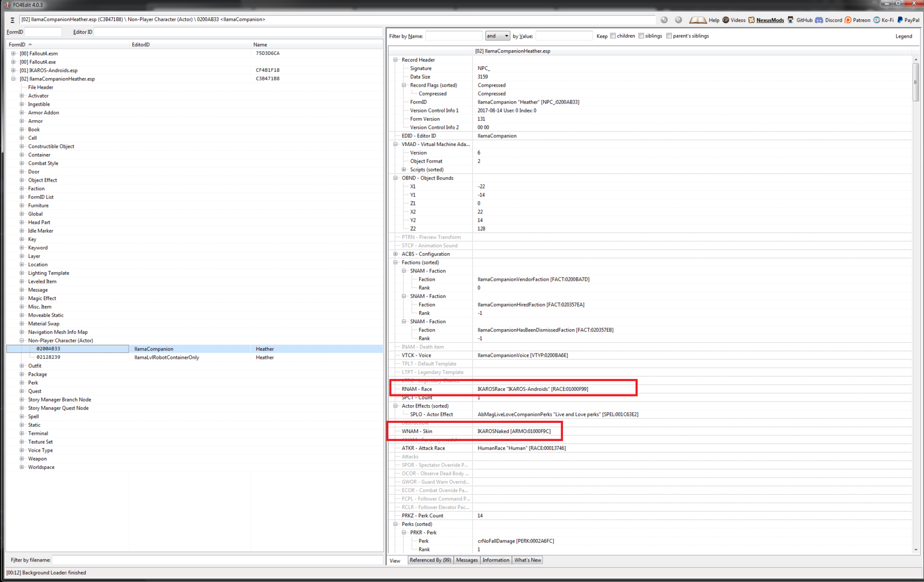
Task: Switch to the Messages tab
Action: coord(467,560)
